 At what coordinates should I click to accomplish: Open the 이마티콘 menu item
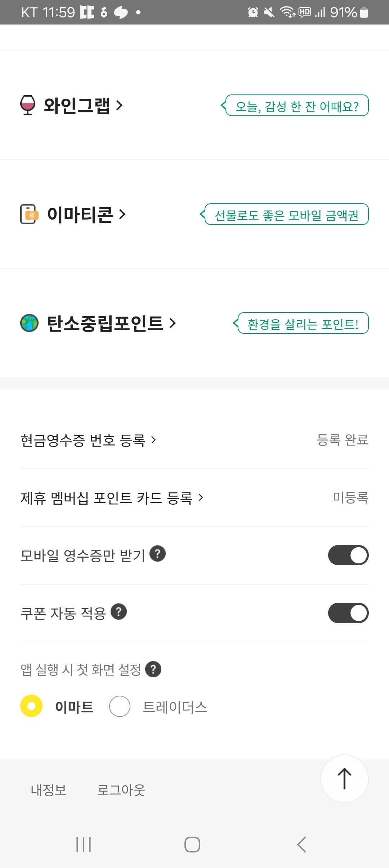click(80, 214)
